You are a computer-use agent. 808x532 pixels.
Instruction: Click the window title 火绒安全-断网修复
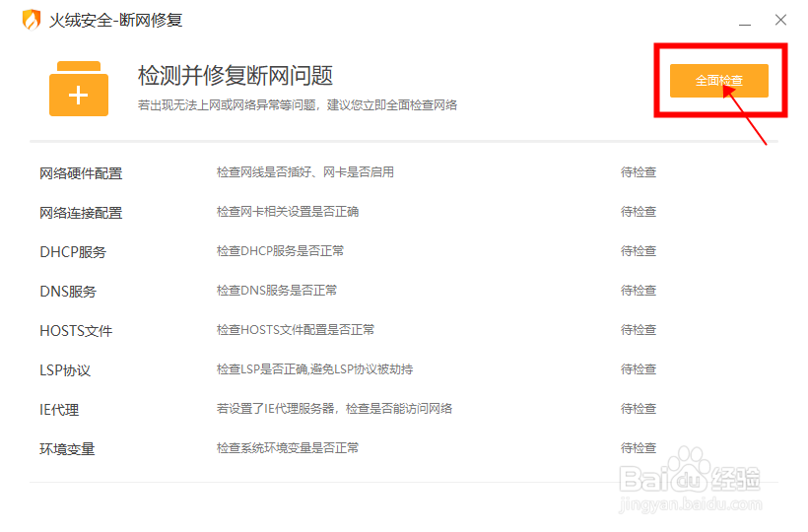(116, 20)
